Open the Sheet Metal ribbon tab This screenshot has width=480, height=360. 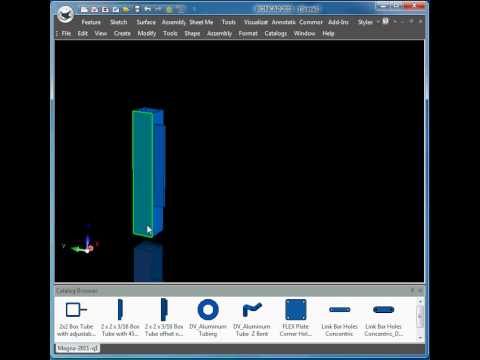tap(201, 22)
